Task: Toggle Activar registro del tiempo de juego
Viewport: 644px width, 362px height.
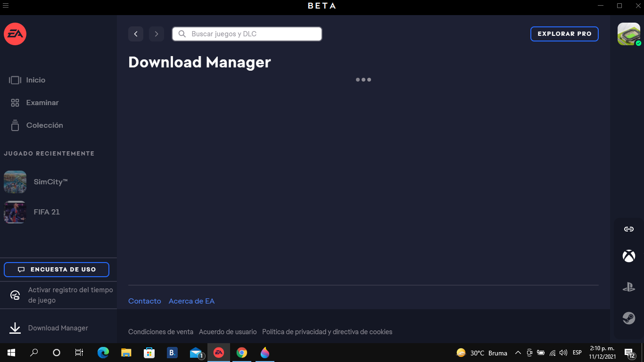Action: point(58,295)
